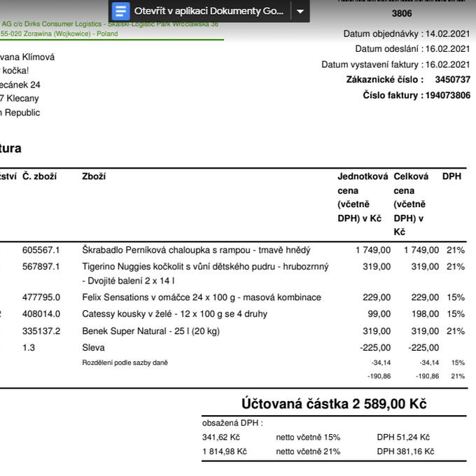The height and width of the screenshot is (476, 476).
Task: Select invoice number '194073806'
Action: click(x=448, y=95)
